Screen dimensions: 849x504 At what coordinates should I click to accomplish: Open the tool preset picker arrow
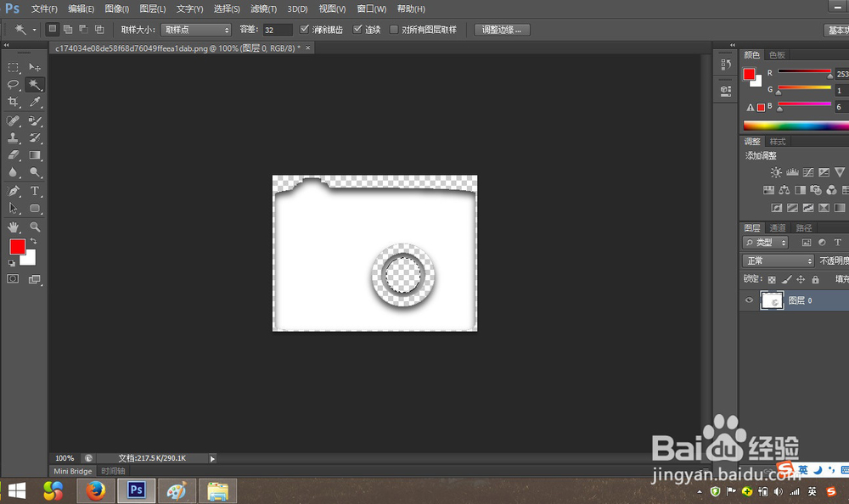pos(34,30)
